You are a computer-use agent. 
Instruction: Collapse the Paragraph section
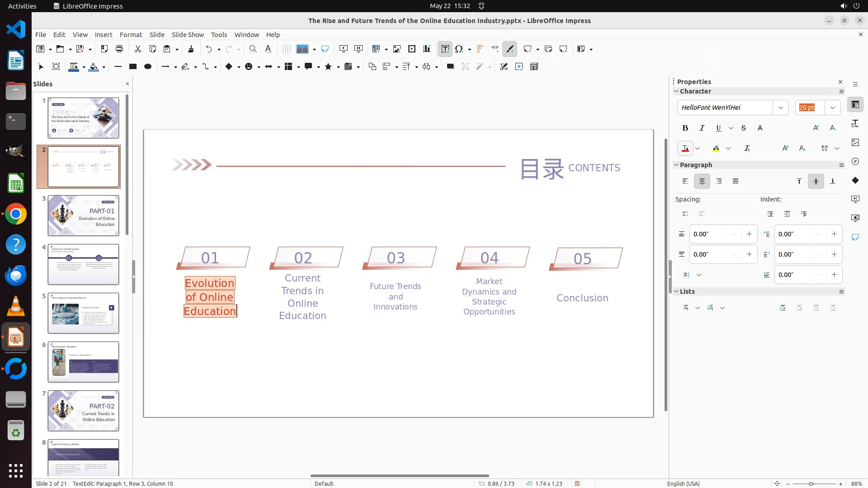pyautogui.click(x=676, y=165)
